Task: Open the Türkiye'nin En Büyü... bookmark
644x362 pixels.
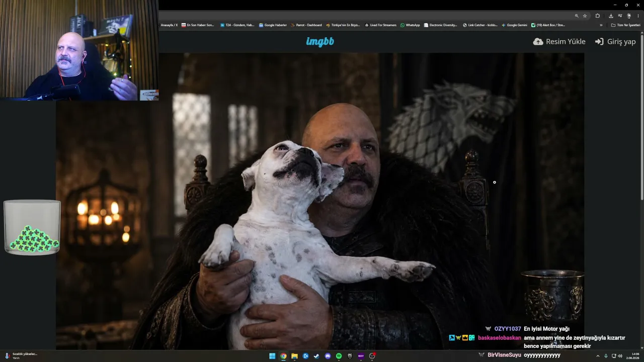Action: click(343, 25)
